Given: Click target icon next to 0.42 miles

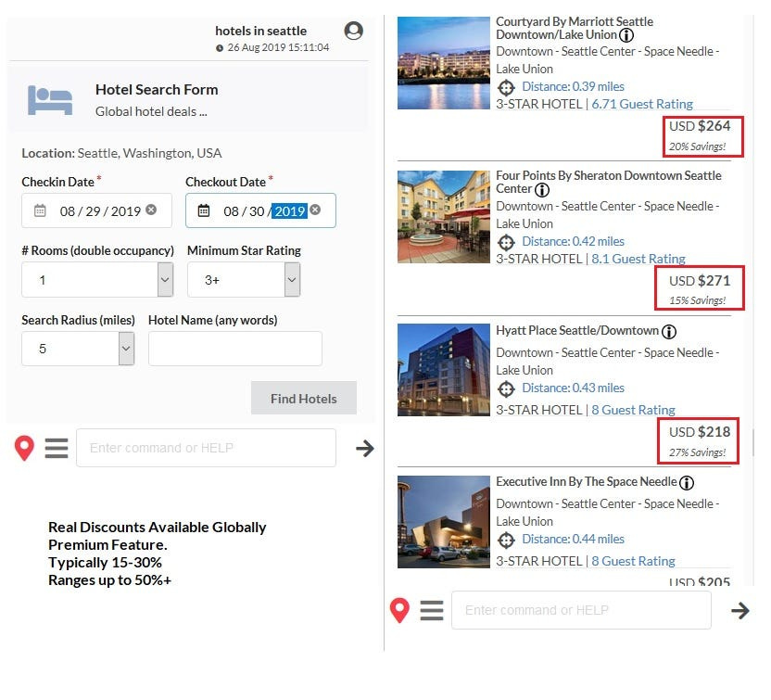Looking at the screenshot, I should click(x=506, y=243).
